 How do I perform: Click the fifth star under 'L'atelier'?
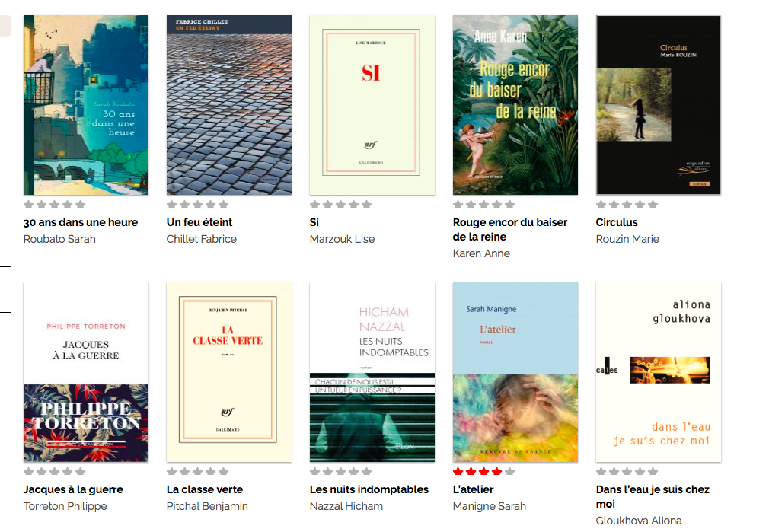click(x=509, y=471)
